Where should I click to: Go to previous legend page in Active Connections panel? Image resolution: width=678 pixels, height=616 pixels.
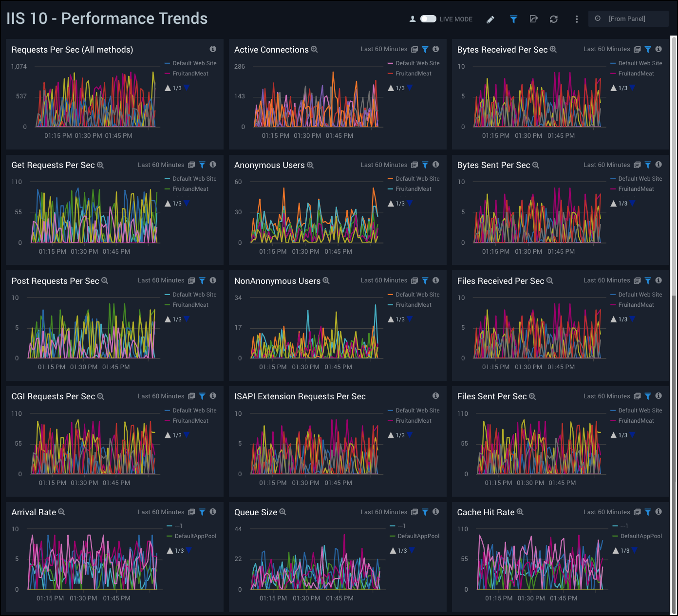pyautogui.click(x=391, y=88)
